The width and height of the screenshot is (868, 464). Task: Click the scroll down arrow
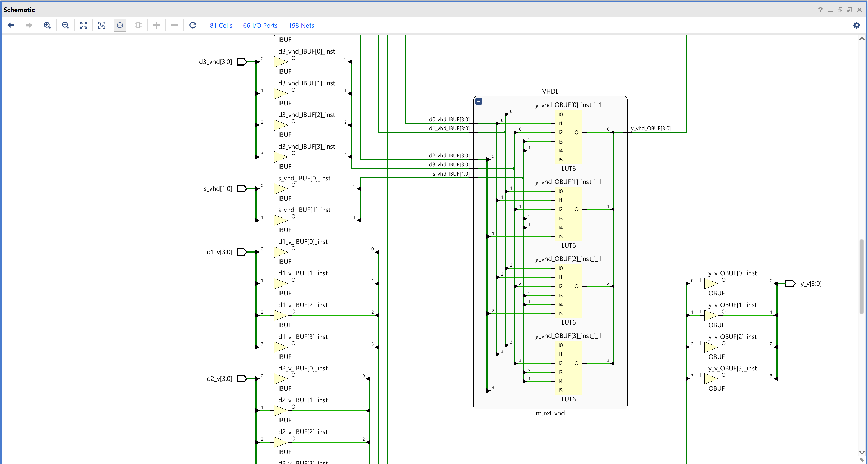[x=861, y=453]
